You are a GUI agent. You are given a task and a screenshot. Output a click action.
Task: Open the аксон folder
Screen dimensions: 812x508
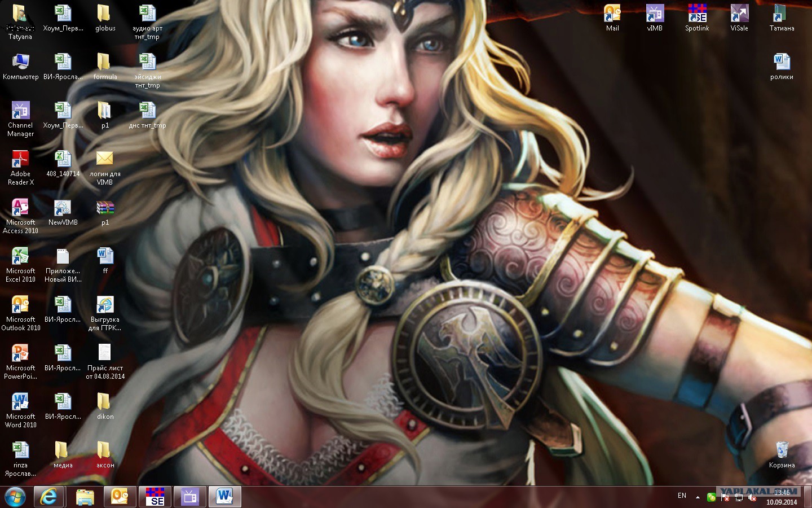tap(105, 456)
